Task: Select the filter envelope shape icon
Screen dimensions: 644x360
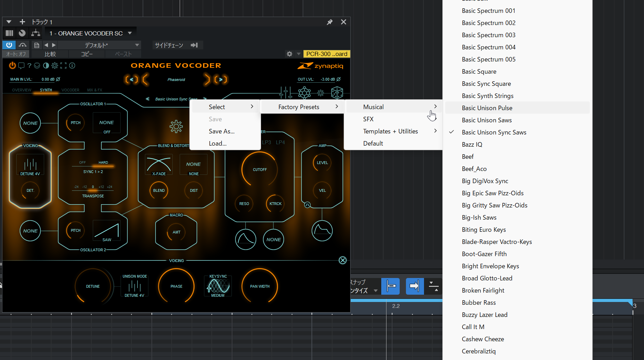Action: tap(246, 239)
